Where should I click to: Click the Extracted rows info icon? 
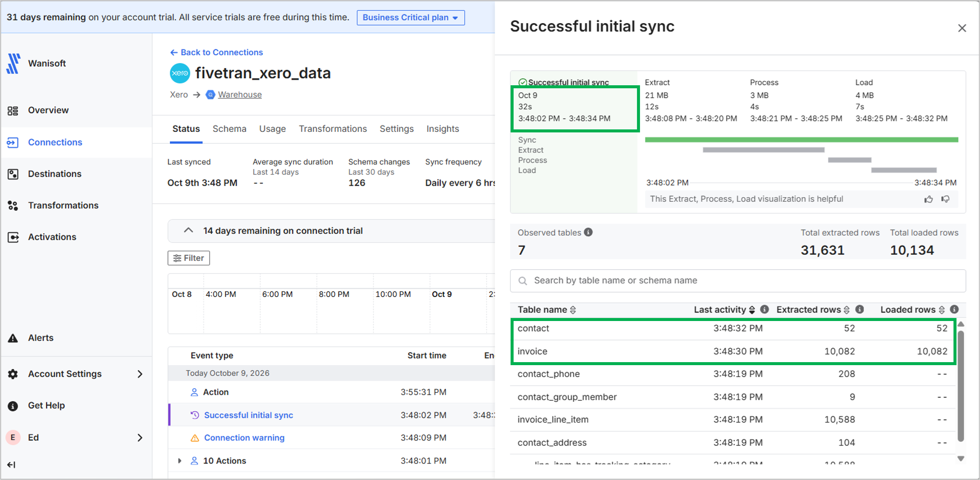click(860, 309)
